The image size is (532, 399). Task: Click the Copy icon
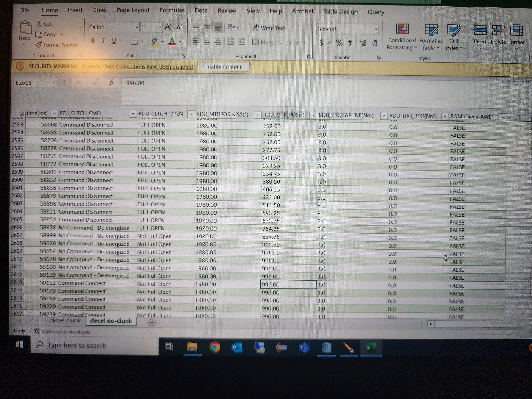point(39,34)
